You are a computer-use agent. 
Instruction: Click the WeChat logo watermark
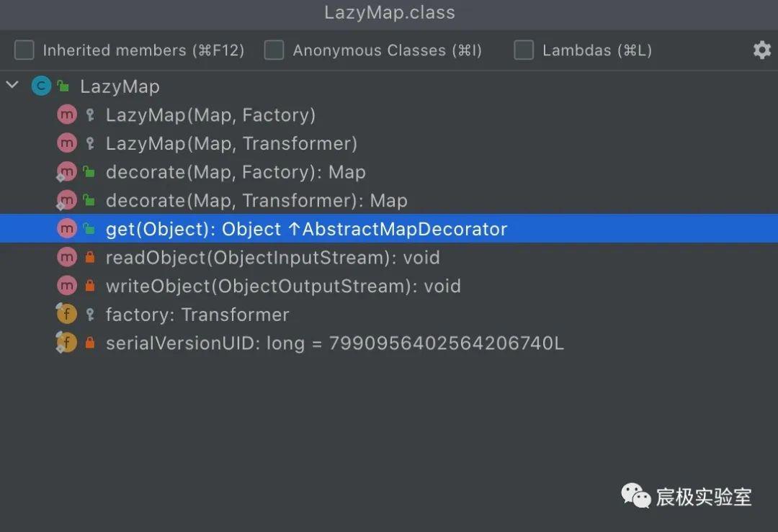[x=635, y=496]
